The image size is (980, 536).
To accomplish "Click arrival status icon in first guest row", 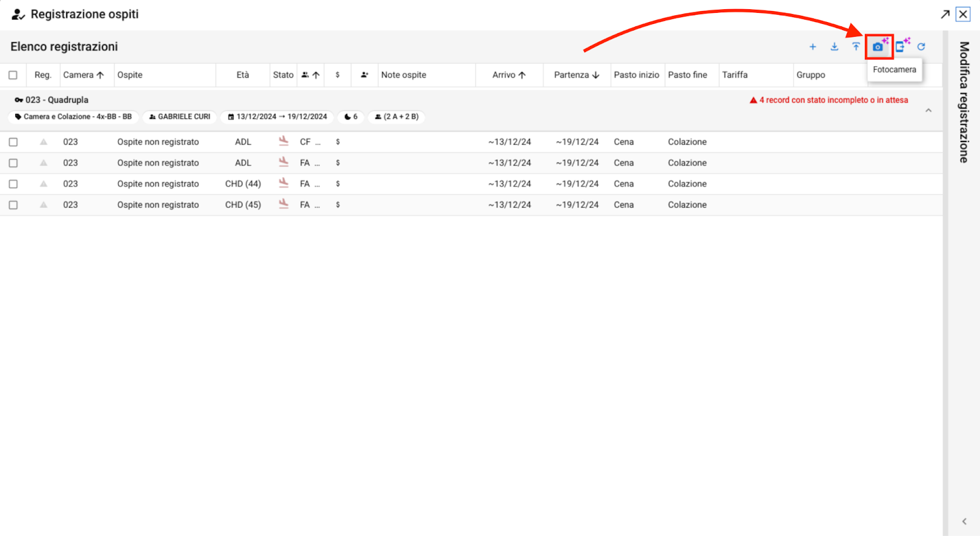I will tap(284, 142).
